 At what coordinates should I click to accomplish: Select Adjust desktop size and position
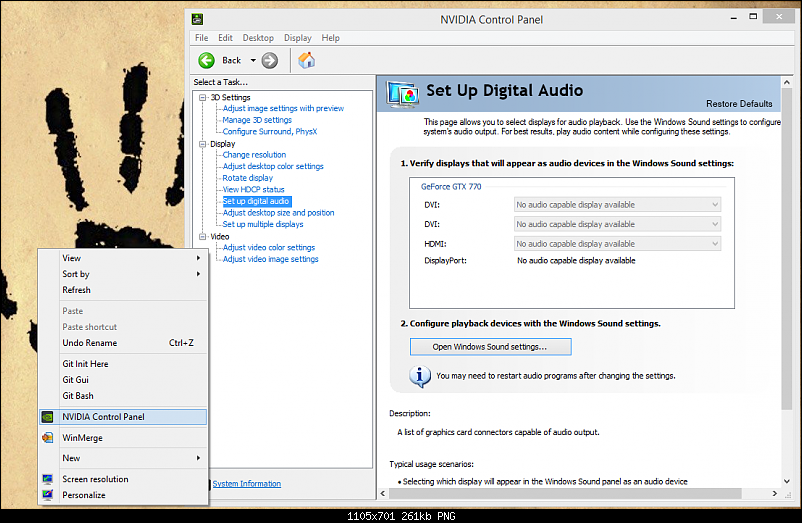point(278,213)
